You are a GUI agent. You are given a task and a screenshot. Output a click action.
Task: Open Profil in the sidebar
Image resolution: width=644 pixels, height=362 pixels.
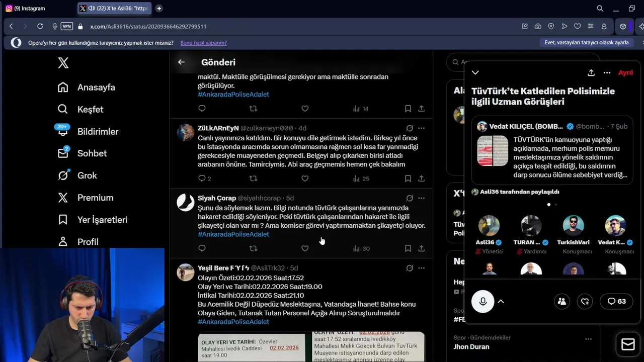click(78, 242)
